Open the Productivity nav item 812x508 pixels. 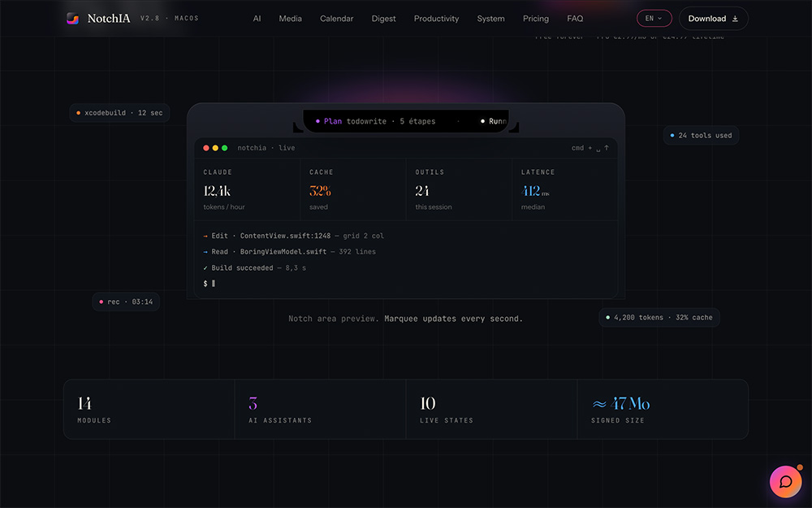click(436, 19)
